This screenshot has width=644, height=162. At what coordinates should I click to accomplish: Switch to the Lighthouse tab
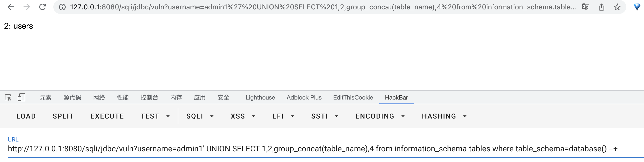(x=260, y=98)
